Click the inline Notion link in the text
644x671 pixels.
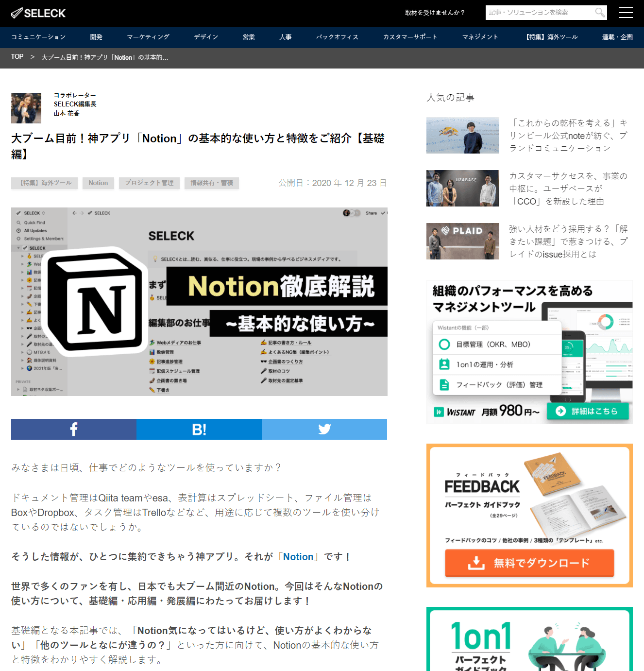pos(298,557)
